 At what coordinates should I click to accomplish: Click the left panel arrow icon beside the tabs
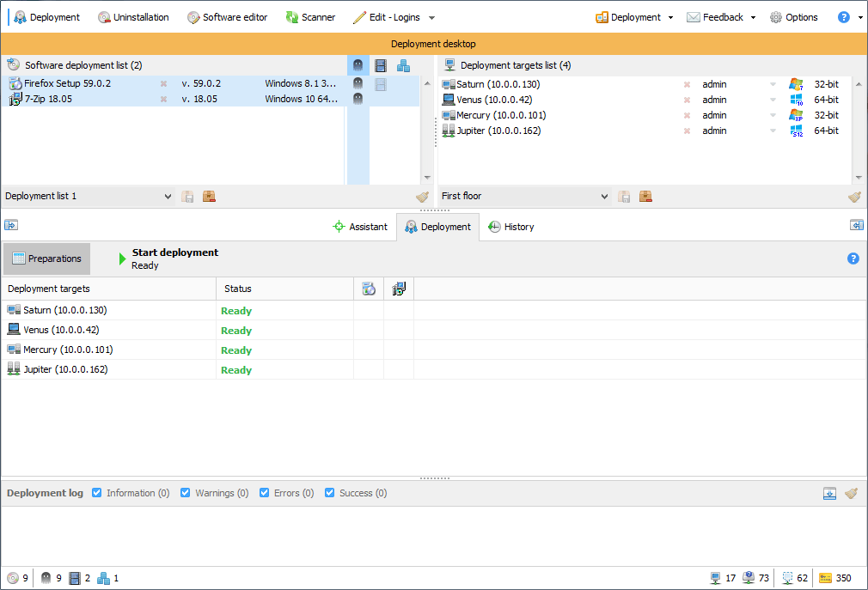(x=11, y=225)
